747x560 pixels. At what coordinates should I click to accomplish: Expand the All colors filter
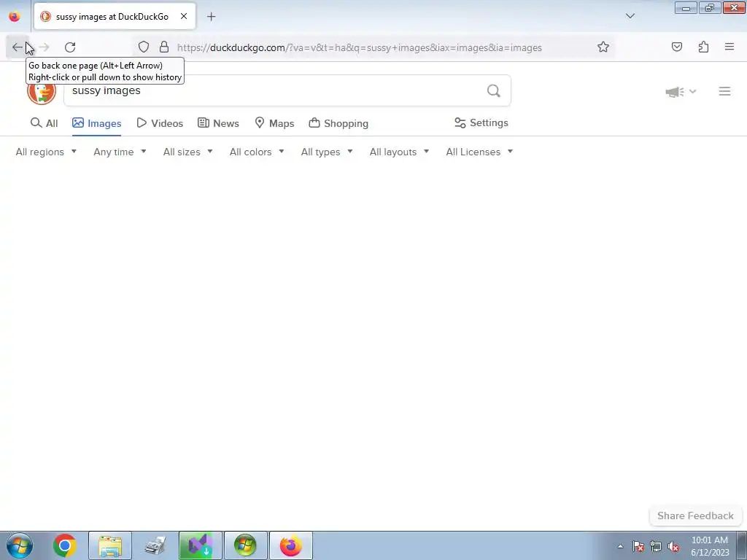click(x=257, y=152)
